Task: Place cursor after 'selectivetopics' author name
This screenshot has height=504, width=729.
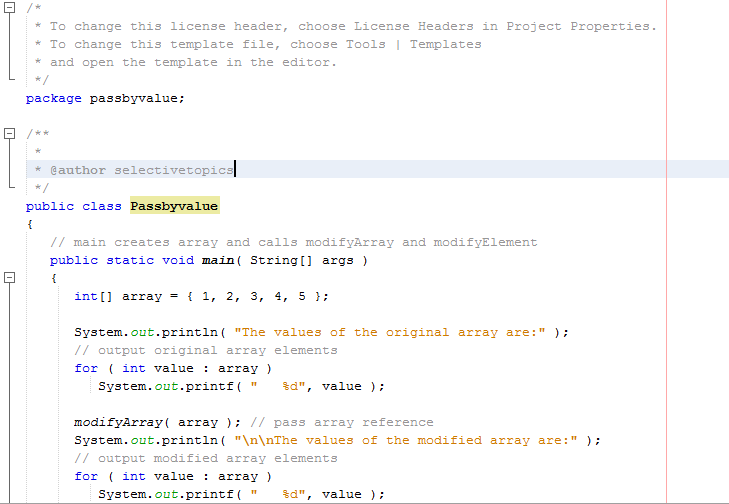Action: [x=235, y=170]
